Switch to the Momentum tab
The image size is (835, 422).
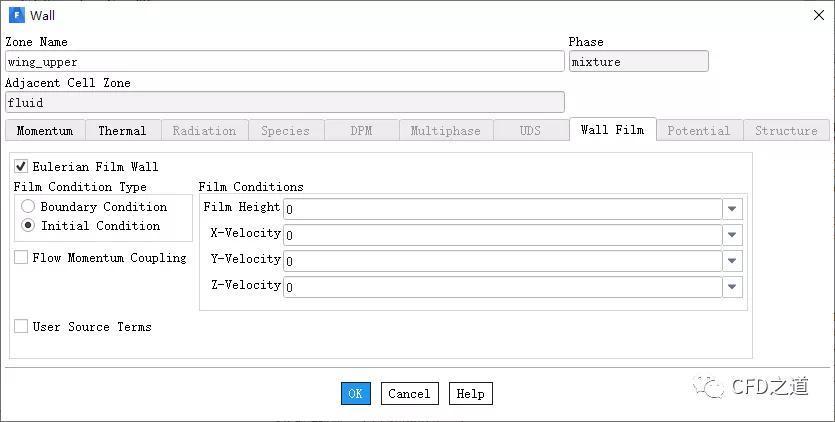click(45, 131)
